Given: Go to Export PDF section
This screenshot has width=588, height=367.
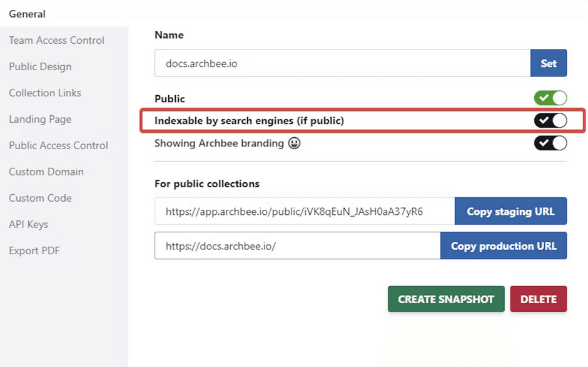Looking at the screenshot, I should pyautogui.click(x=34, y=251).
